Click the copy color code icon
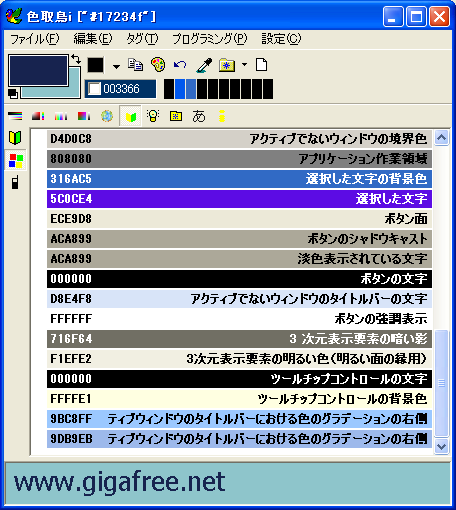The width and height of the screenshot is (456, 510). (x=135, y=65)
